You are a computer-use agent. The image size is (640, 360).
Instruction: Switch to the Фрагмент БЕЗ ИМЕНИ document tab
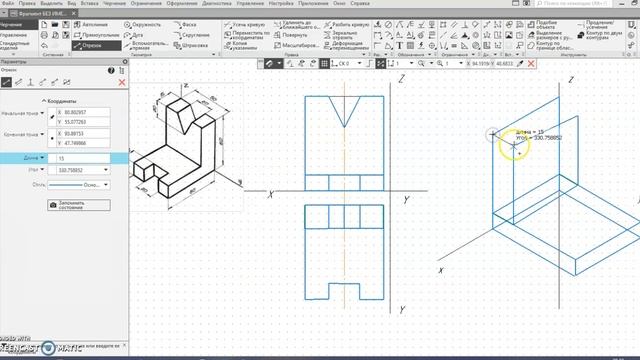pyautogui.click(x=42, y=13)
